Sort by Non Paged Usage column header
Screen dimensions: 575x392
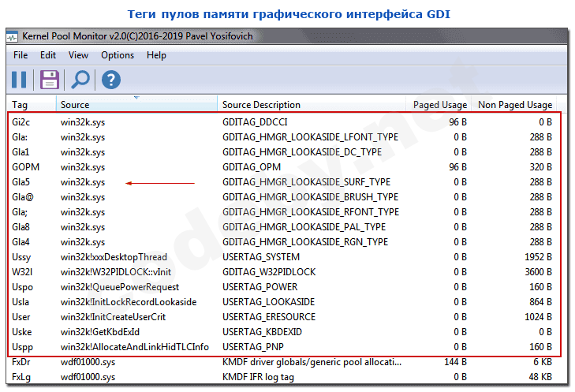[515, 105]
